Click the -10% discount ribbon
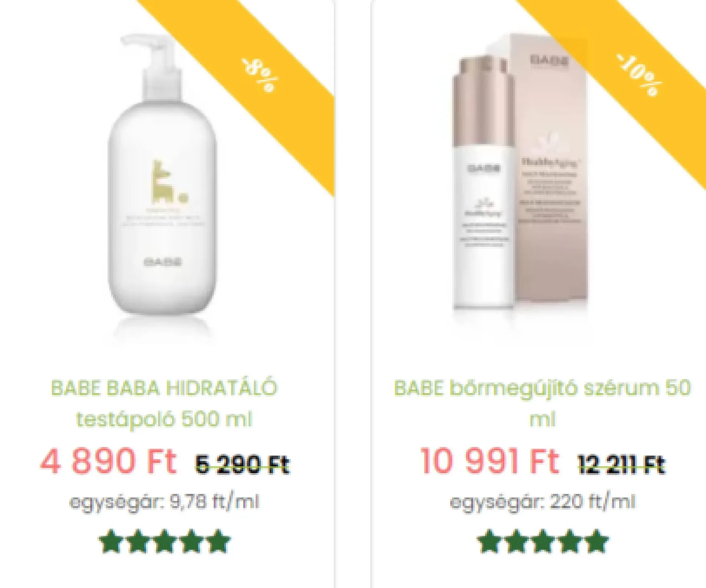The width and height of the screenshot is (706, 588). 638,75
